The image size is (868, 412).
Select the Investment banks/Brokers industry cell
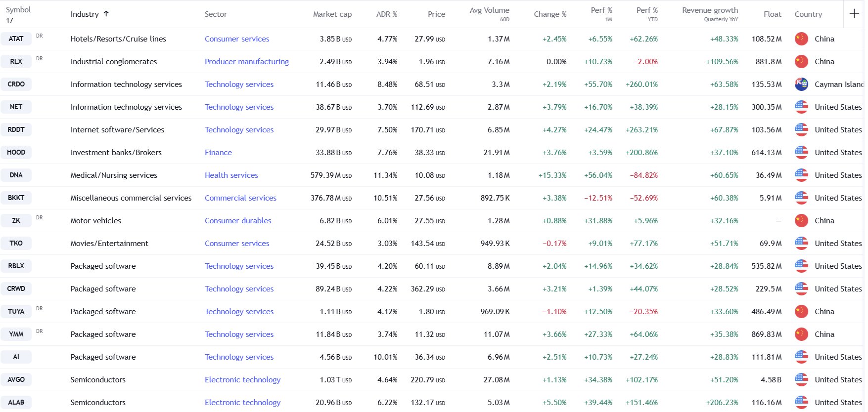[x=116, y=153]
